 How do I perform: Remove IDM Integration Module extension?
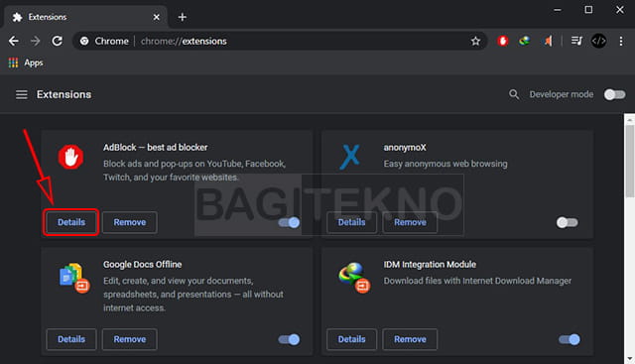click(x=410, y=339)
